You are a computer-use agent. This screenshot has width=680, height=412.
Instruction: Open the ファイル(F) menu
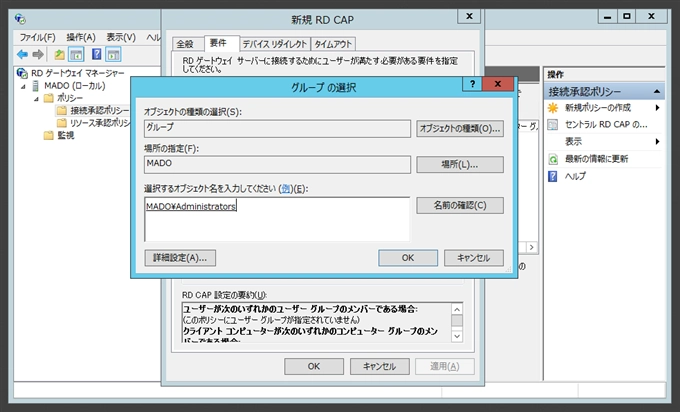(37, 37)
